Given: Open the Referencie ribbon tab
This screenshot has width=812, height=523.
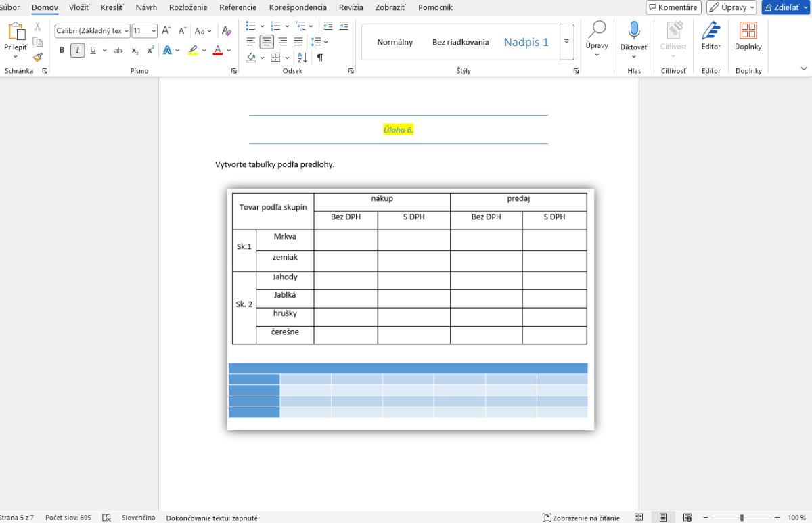Looking at the screenshot, I should pos(238,7).
